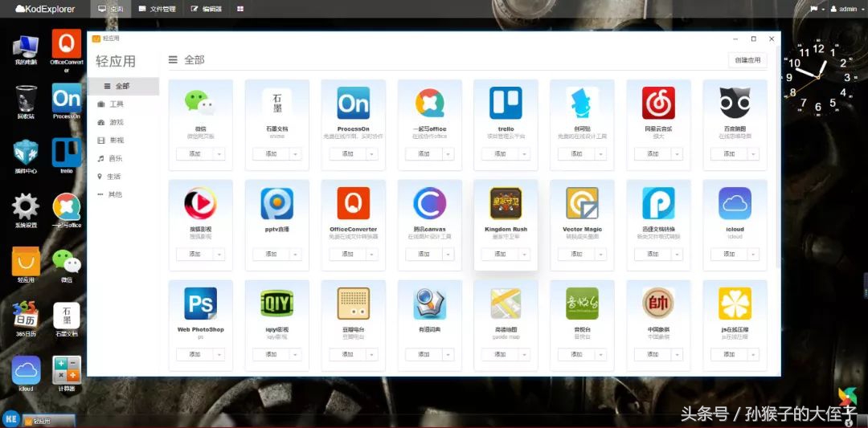Open the admin user dropdown menu
This screenshot has height=428, width=868.
pos(844,9)
